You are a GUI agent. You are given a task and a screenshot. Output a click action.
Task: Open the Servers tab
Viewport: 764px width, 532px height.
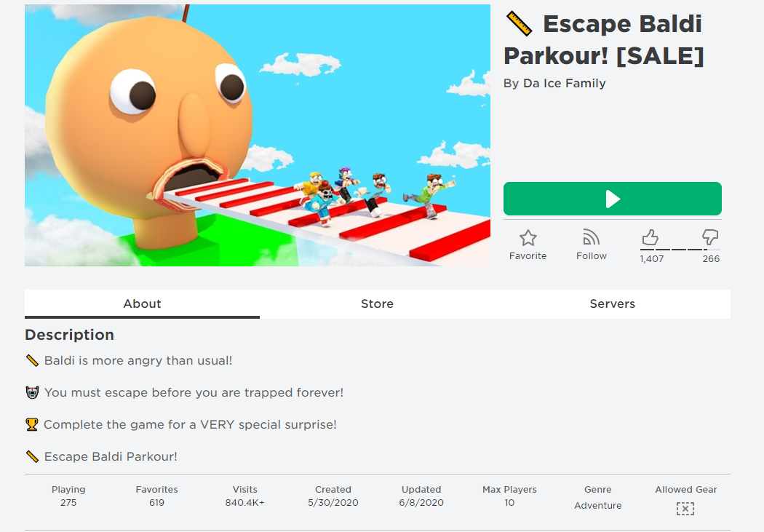pyautogui.click(x=613, y=304)
